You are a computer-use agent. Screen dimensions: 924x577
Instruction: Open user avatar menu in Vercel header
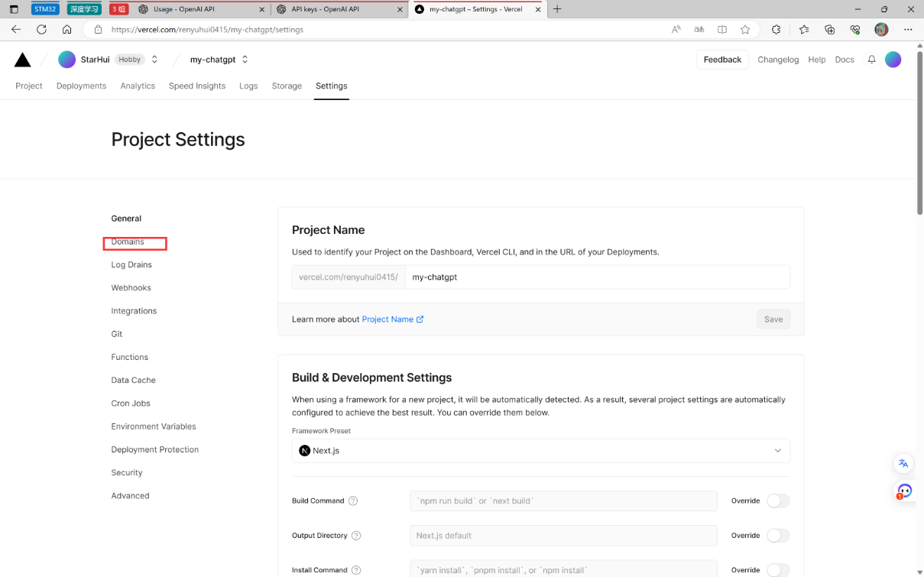pyautogui.click(x=893, y=60)
